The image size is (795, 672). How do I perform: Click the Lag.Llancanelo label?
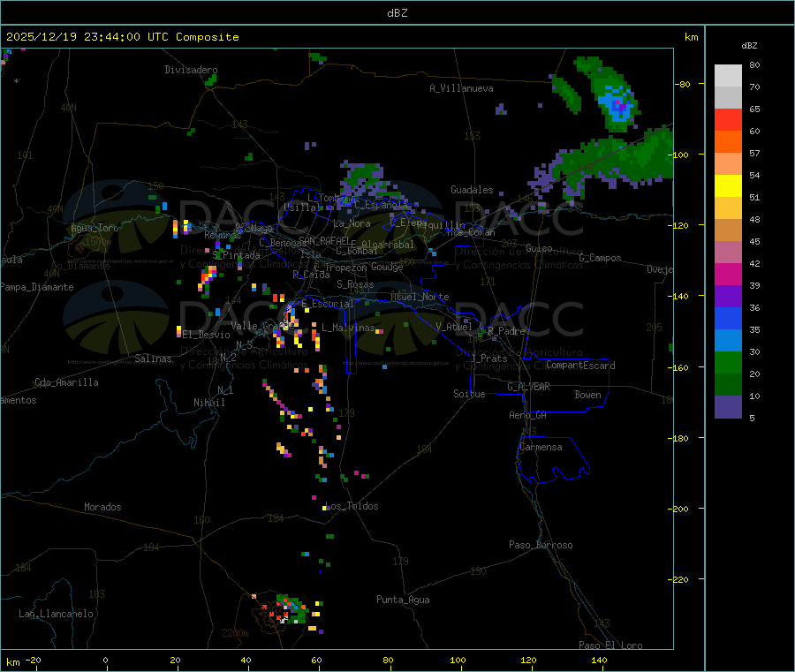point(56,614)
